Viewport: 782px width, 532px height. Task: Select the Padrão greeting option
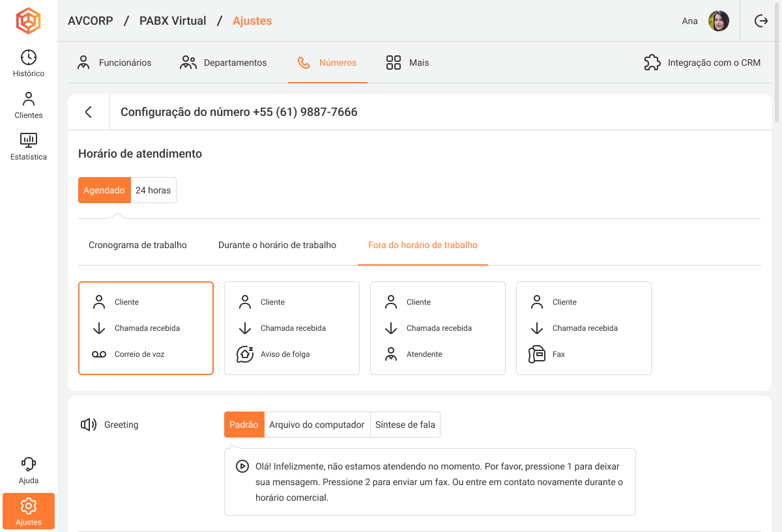click(x=244, y=425)
